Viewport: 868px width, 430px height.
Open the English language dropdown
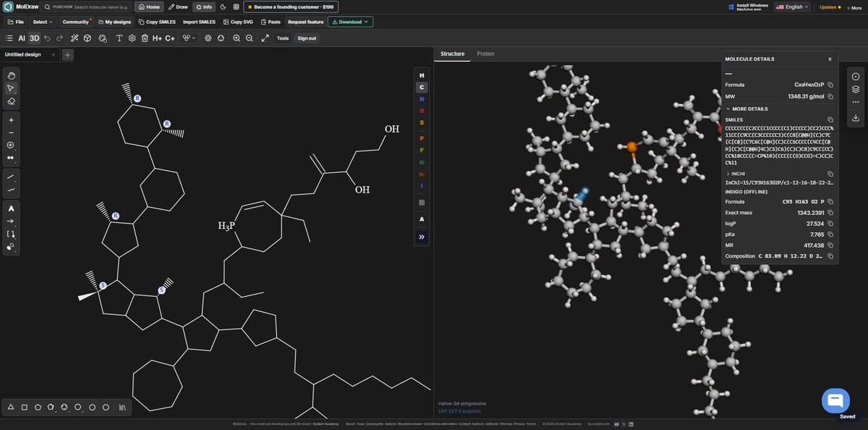(792, 7)
